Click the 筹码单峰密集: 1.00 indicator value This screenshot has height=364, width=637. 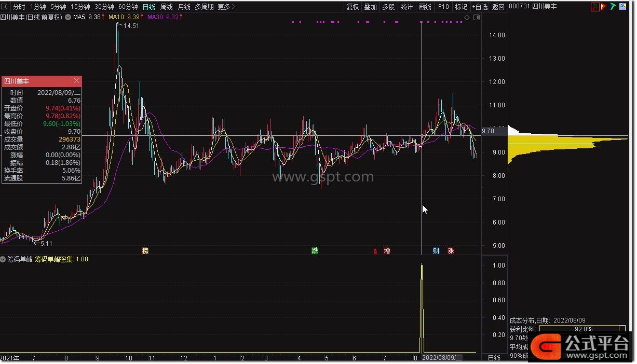pyautogui.click(x=62, y=259)
